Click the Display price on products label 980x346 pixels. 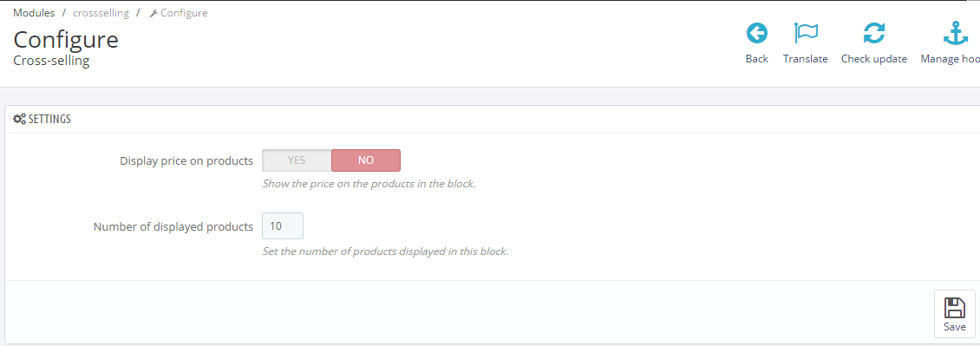pos(186,160)
